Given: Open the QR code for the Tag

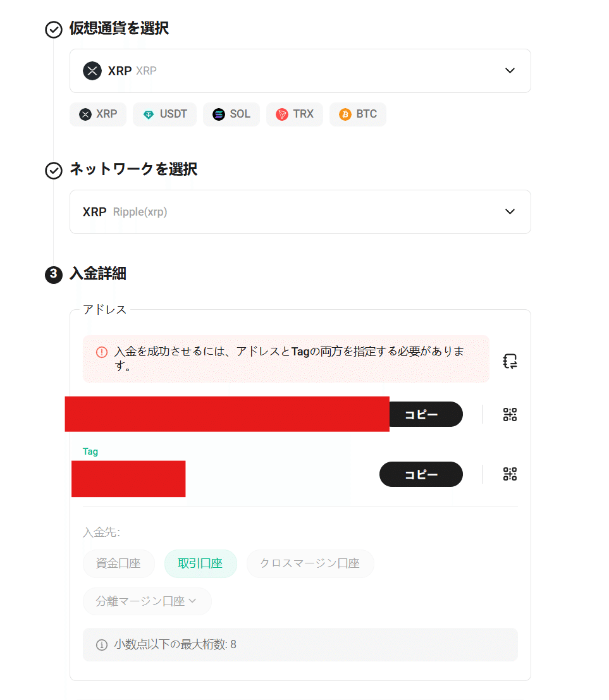Looking at the screenshot, I should 510,474.
